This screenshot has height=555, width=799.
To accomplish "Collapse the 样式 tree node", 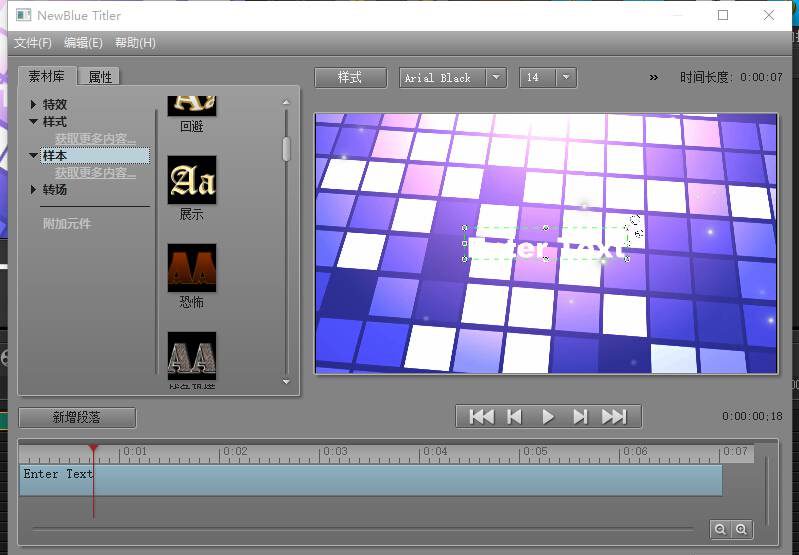I will tap(33, 122).
